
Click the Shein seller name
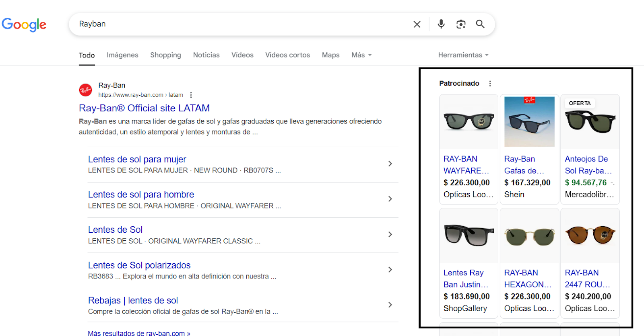pos(514,195)
